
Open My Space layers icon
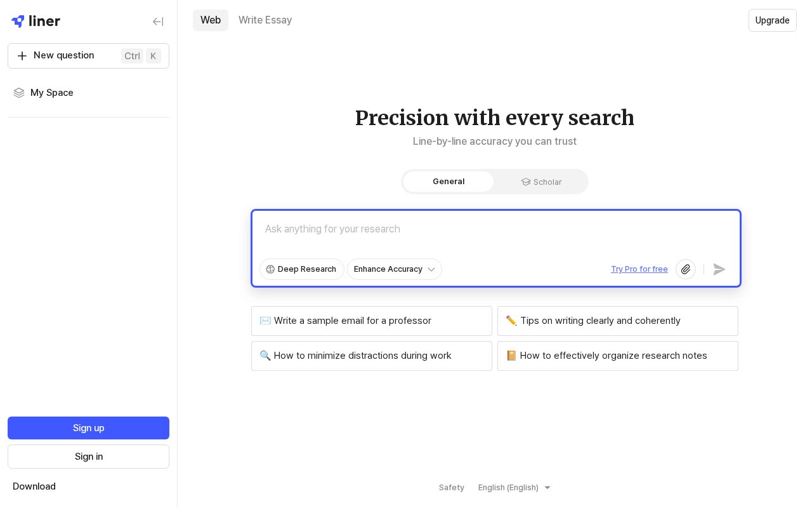click(19, 93)
